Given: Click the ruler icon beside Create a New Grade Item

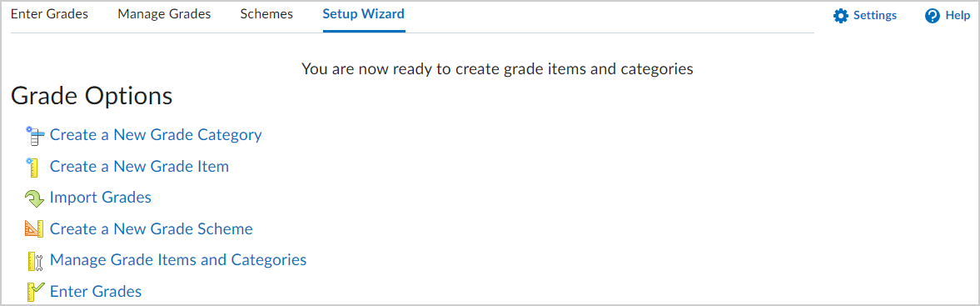Looking at the screenshot, I should click(x=32, y=167).
